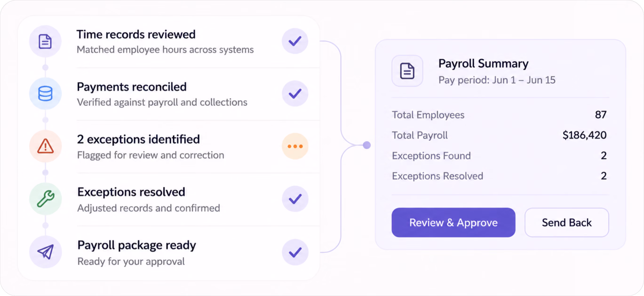The height and width of the screenshot is (296, 644).
Task: Click the value 87
Action: tap(601, 115)
